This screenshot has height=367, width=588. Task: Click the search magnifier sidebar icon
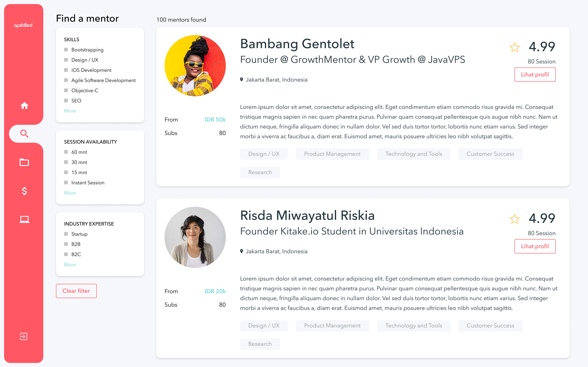tap(24, 134)
